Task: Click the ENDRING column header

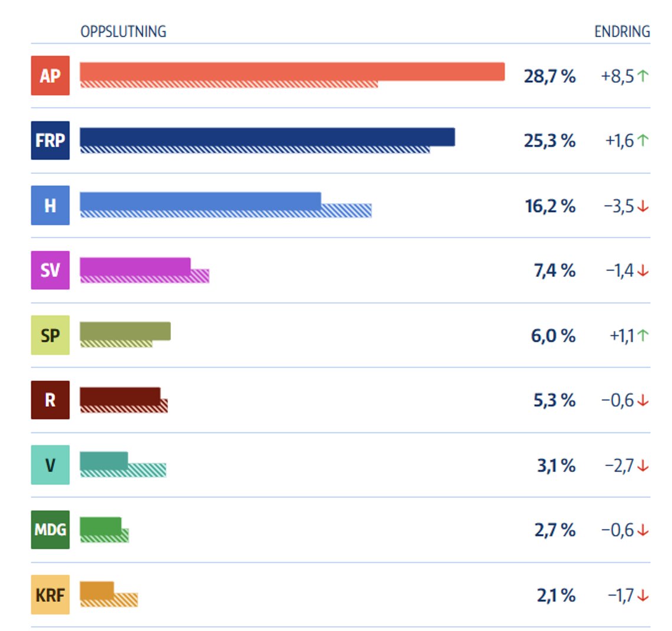Action: (622, 31)
